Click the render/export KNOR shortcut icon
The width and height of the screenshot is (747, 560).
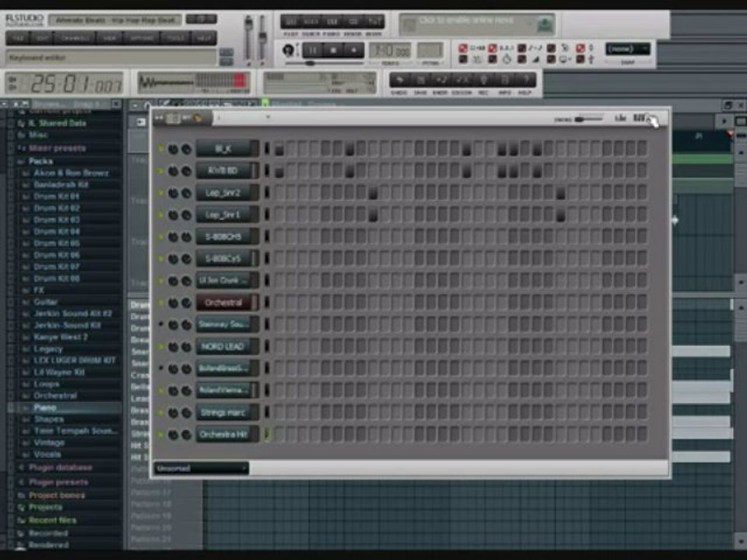pos(440,80)
